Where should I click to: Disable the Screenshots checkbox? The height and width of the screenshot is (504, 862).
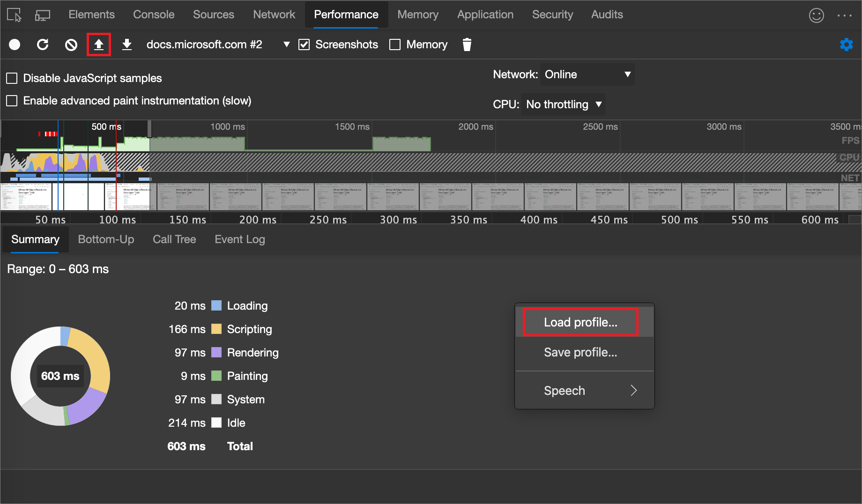(305, 44)
